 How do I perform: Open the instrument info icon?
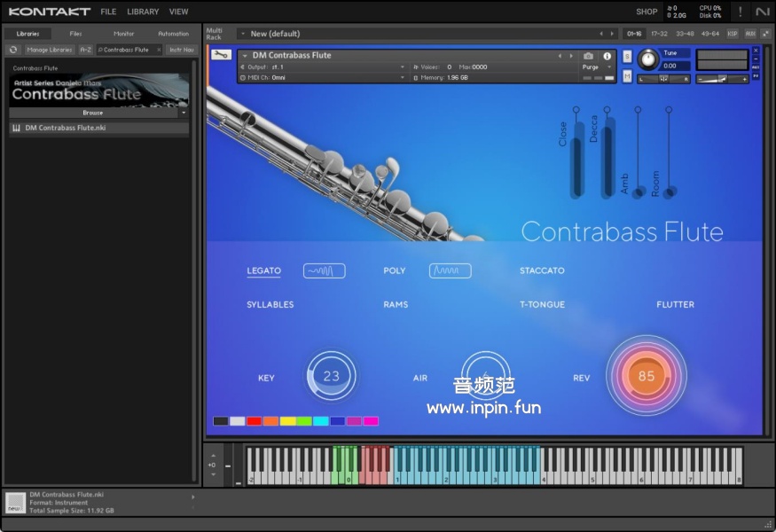pyautogui.click(x=607, y=56)
